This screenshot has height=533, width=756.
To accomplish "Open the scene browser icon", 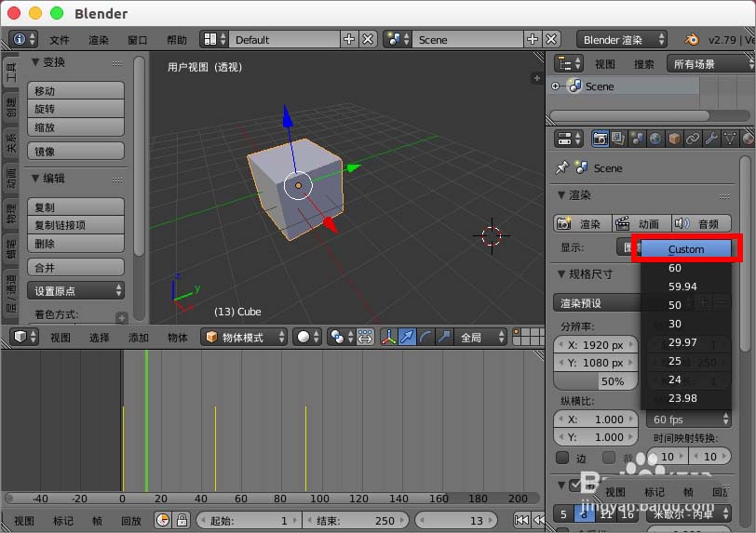I will point(398,39).
